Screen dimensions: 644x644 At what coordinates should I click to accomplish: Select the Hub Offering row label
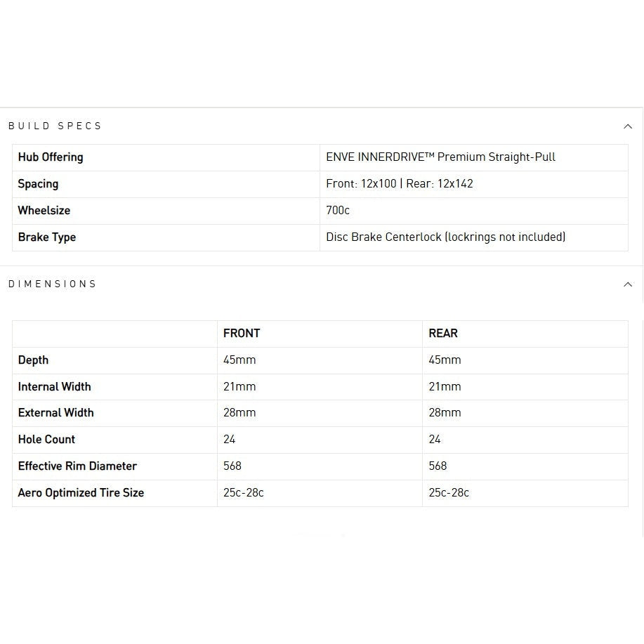coord(51,157)
